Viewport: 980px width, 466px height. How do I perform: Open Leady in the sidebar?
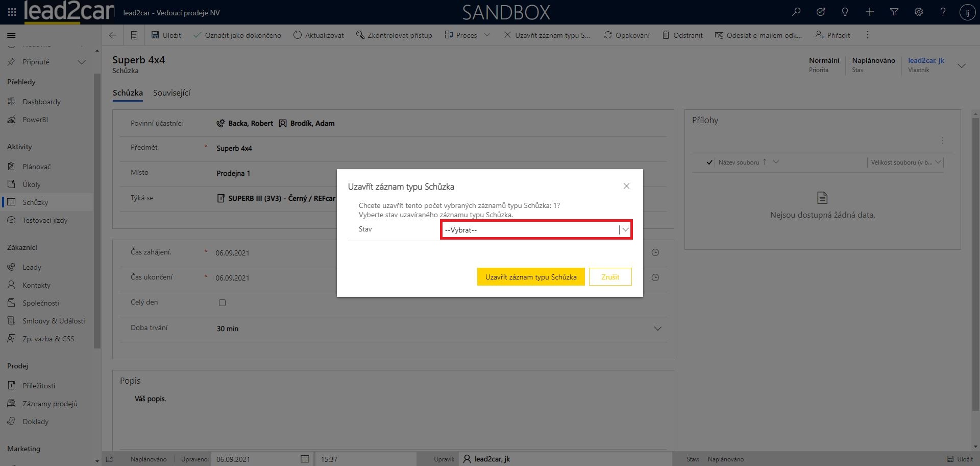(32, 267)
